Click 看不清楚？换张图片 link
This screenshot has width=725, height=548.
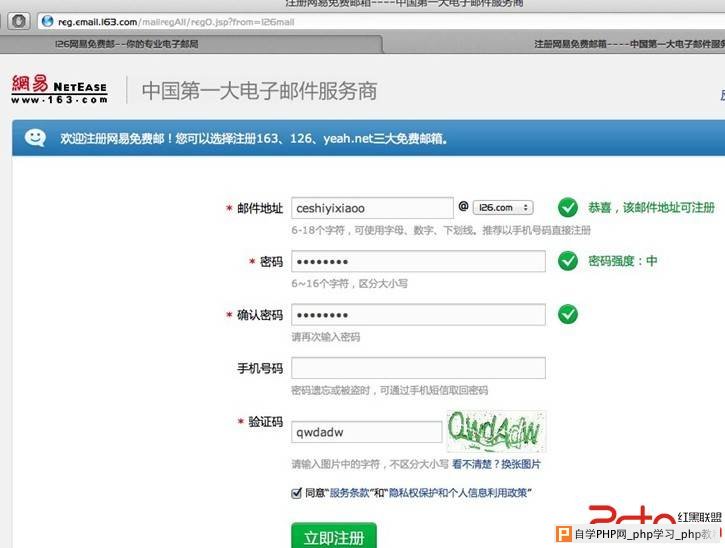coord(496,464)
